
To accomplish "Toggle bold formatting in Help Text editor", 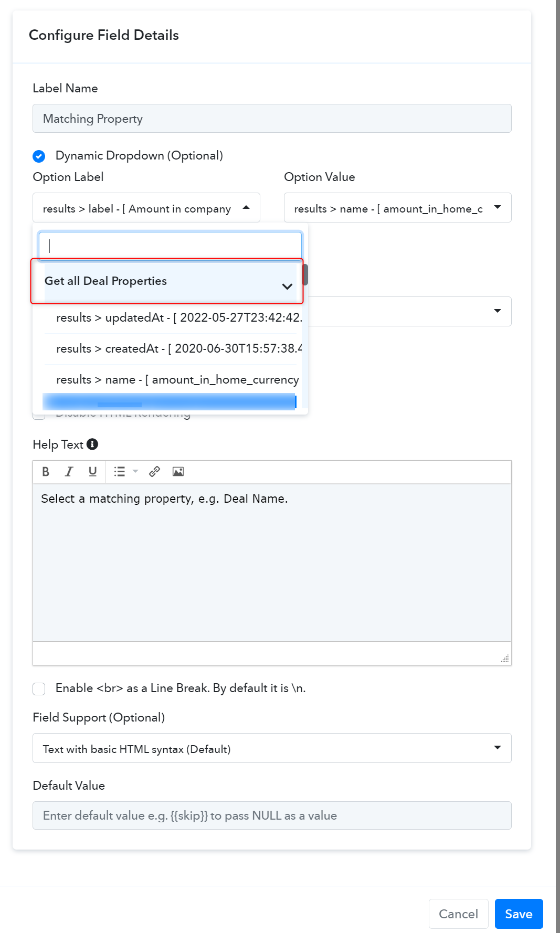I will pyautogui.click(x=46, y=472).
